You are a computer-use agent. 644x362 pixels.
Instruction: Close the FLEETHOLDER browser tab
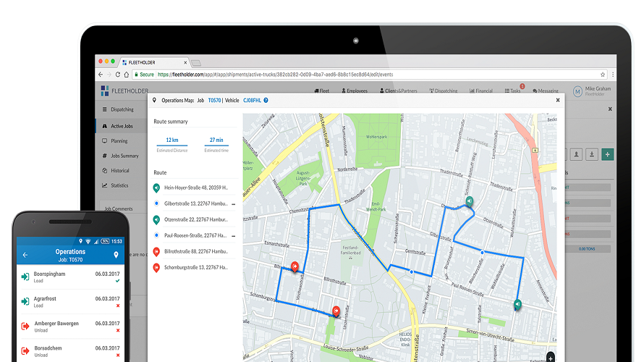pos(185,62)
